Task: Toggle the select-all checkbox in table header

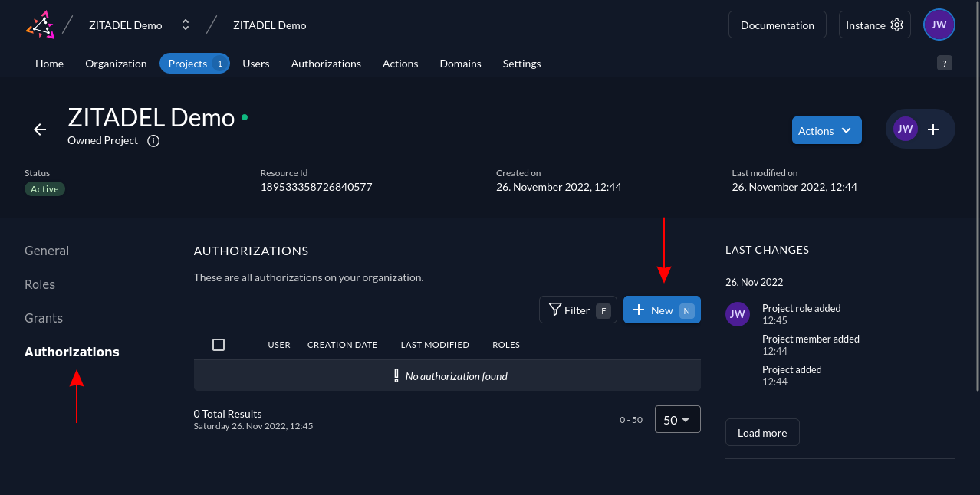Action: [219, 345]
